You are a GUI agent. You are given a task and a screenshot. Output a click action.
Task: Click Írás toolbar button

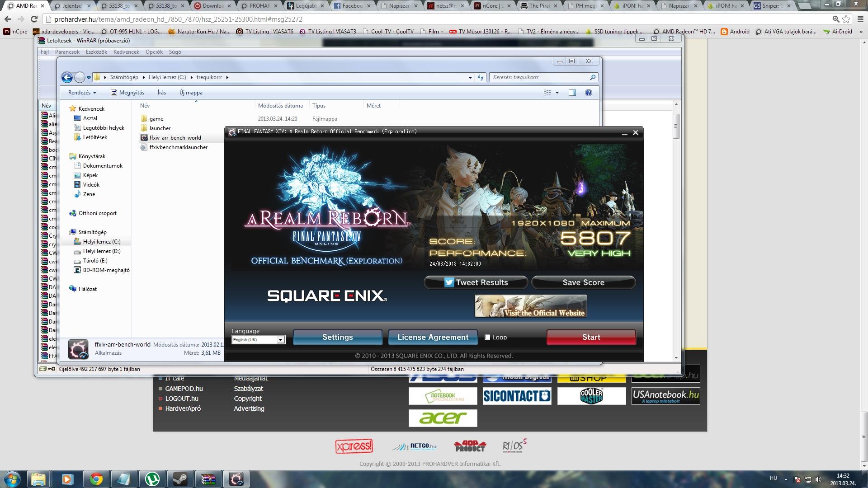tap(162, 93)
